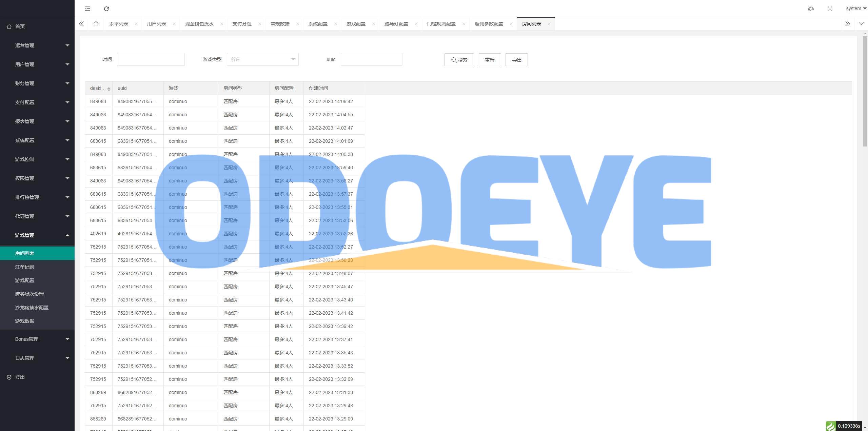Click the 创建时间 column header
Screen dimensions: 868x431
point(334,88)
